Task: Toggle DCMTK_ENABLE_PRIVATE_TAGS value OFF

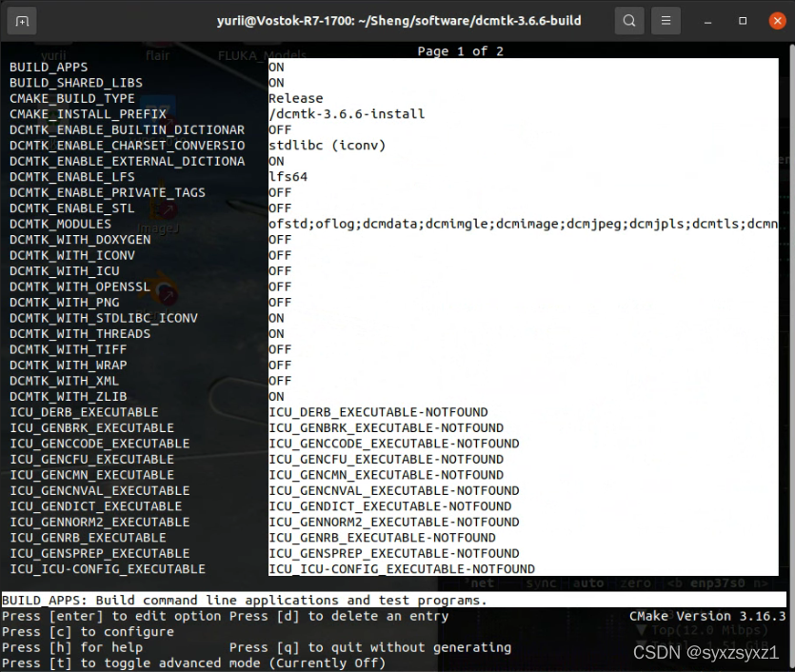Action: 280,192
